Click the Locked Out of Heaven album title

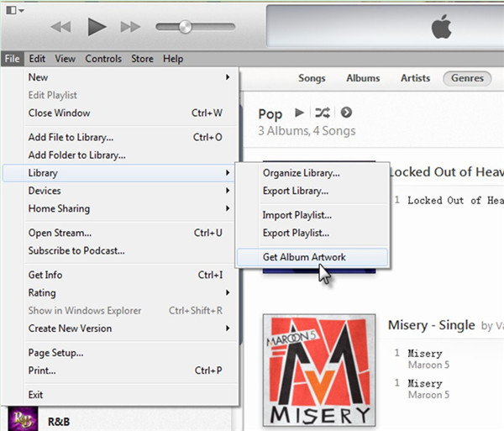447,172
